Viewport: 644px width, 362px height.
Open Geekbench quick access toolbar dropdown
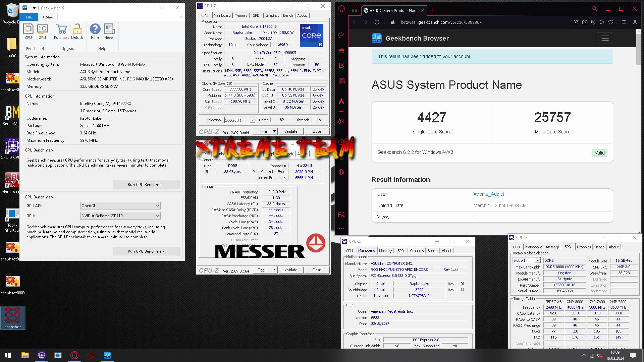(x=34, y=8)
